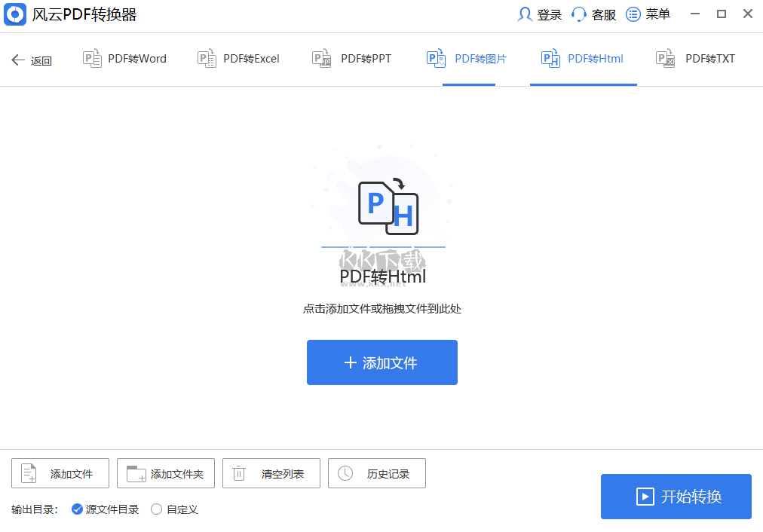Select the PDF转Excel conversion icon

pos(206,58)
